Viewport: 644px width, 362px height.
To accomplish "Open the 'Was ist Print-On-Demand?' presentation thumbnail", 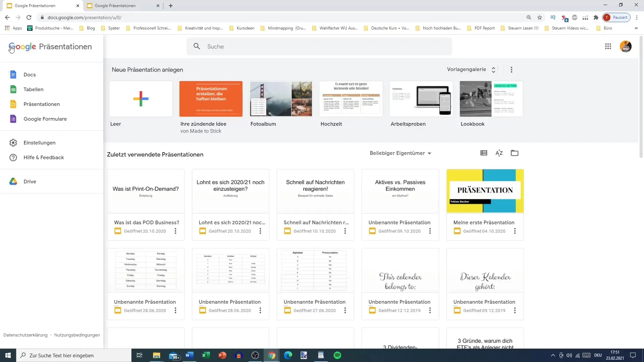I will 146,191.
